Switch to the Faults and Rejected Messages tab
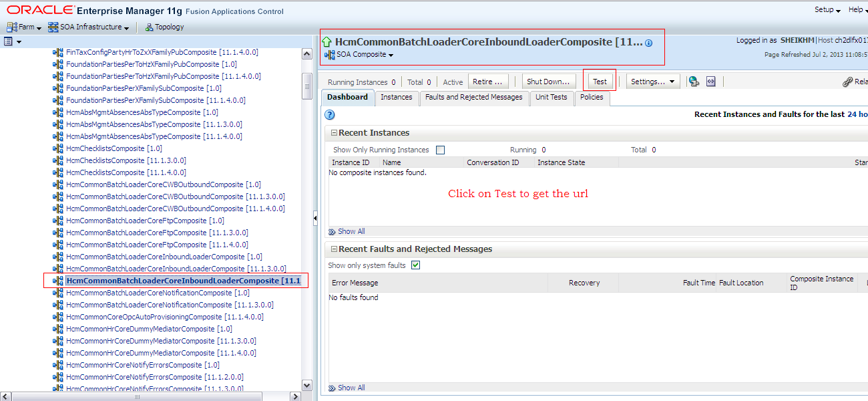The width and height of the screenshot is (868, 401). 474,97
